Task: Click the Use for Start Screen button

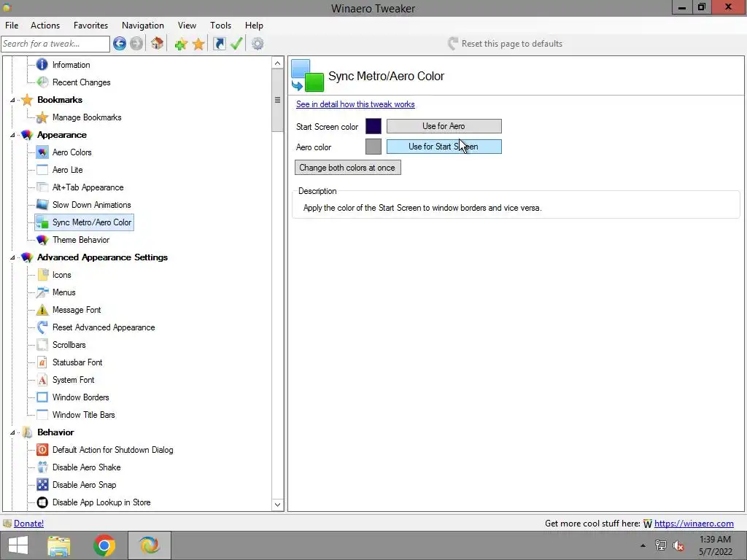Action: [x=444, y=147]
